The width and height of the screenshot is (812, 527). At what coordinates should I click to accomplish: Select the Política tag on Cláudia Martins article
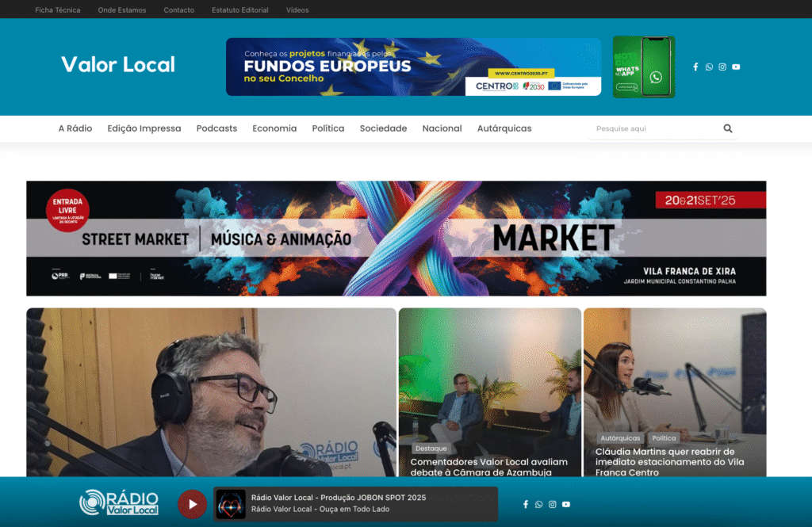tap(665, 437)
